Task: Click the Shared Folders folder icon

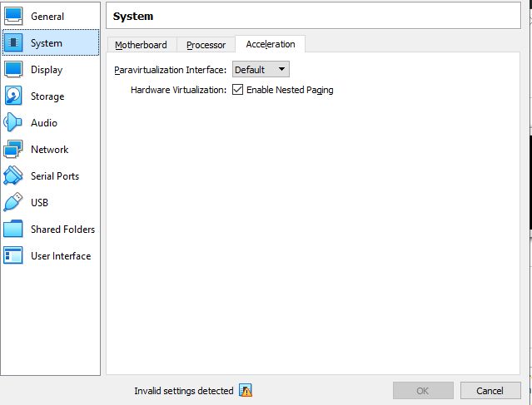Action: 12,229
